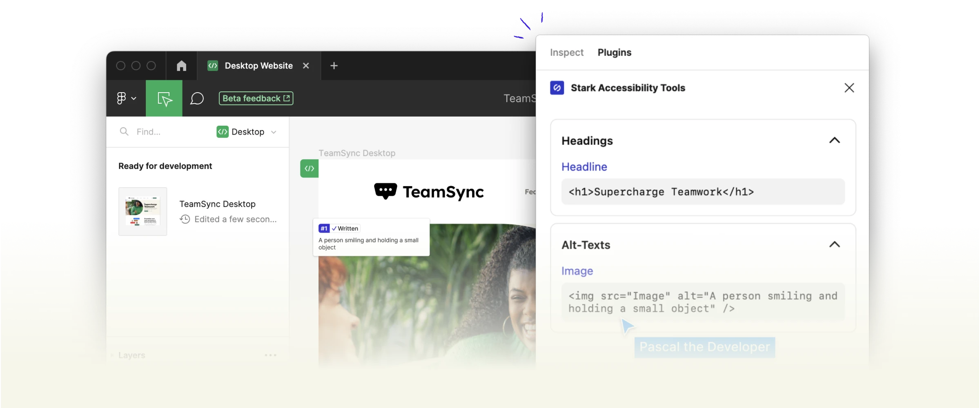The width and height of the screenshot is (980, 408).
Task: Collapse the Headings section
Action: point(835,140)
